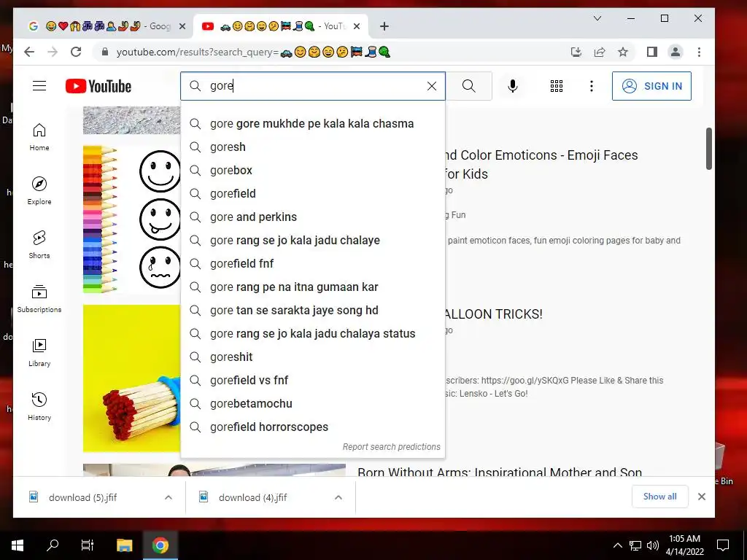747x560 pixels.
Task: Select suggestion gore rang pe na itna gumaan kar
Action: click(x=312, y=287)
